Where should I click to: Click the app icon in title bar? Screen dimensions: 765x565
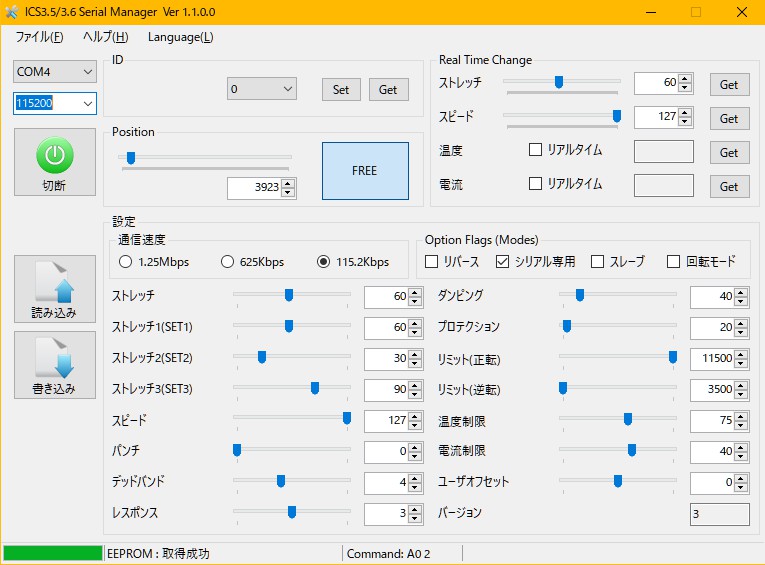(12, 12)
